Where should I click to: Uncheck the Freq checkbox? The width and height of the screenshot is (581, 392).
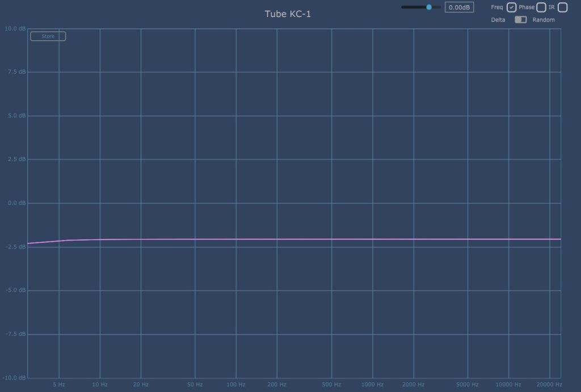(511, 7)
